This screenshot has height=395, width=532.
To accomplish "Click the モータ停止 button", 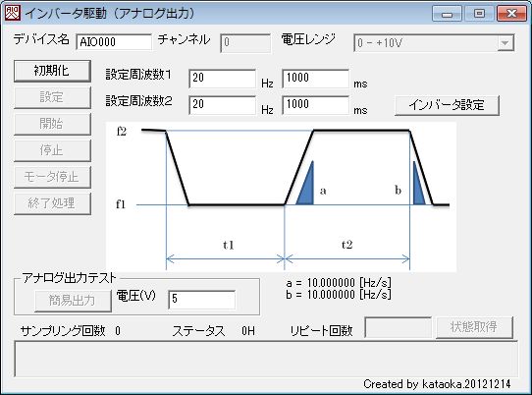I will 52,177.
